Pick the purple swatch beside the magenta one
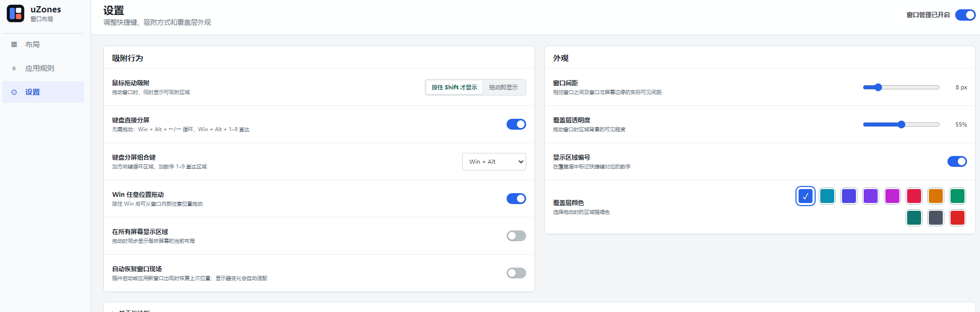The width and height of the screenshot is (980, 312). tap(870, 196)
